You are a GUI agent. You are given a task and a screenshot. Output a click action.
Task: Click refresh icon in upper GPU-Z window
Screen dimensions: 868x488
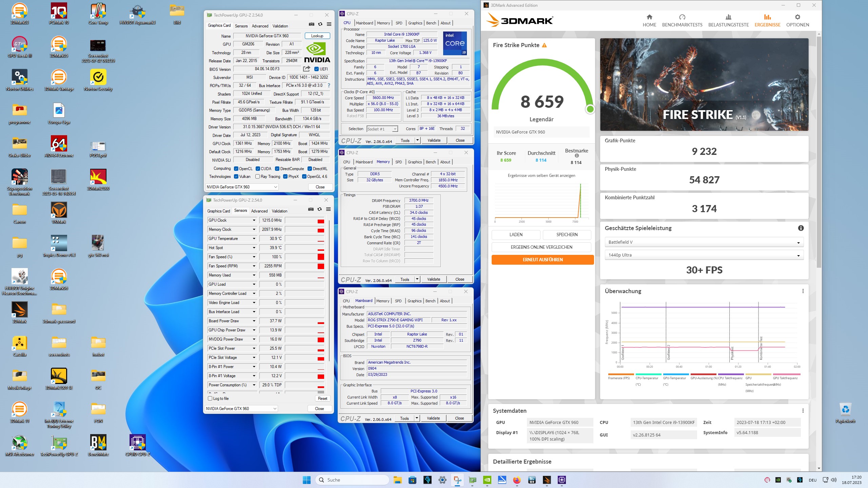point(320,24)
